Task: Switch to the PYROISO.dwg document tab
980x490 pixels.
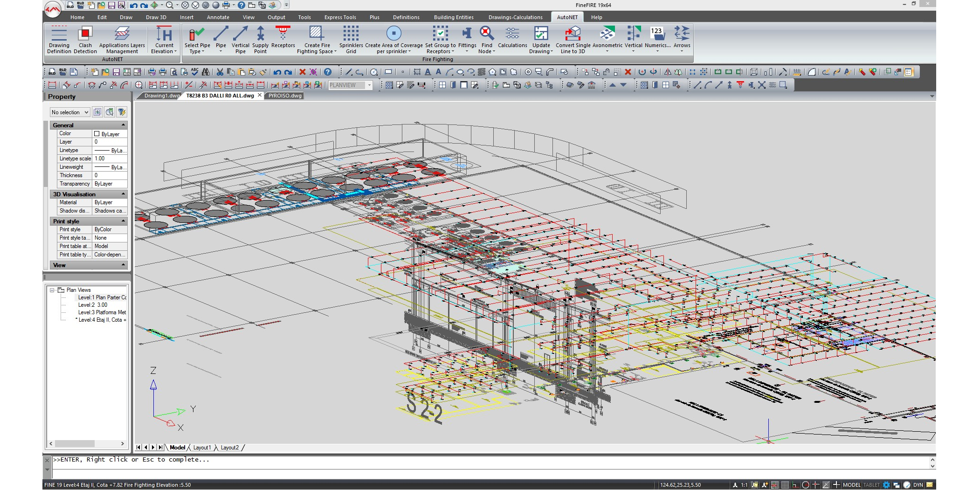Action: [x=285, y=96]
